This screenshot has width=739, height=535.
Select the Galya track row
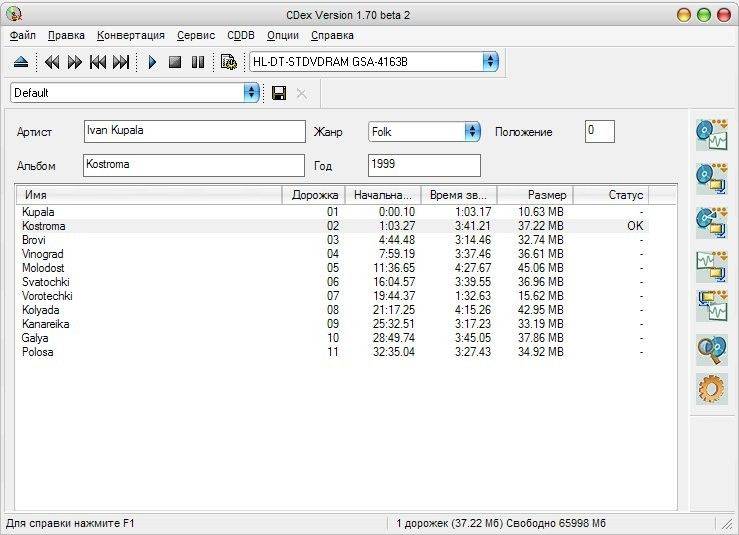(x=333, y=338)
